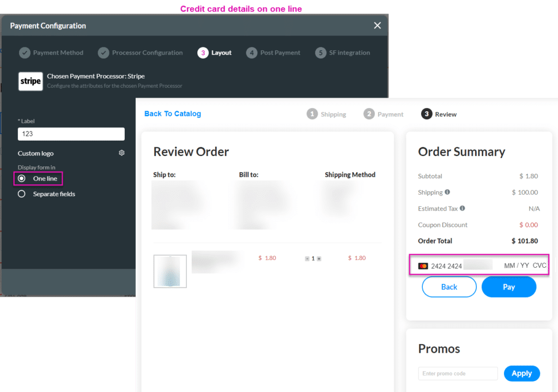
Task: Go to the Post Payment step
Action: pyautogui.click(x=273, y=53)
